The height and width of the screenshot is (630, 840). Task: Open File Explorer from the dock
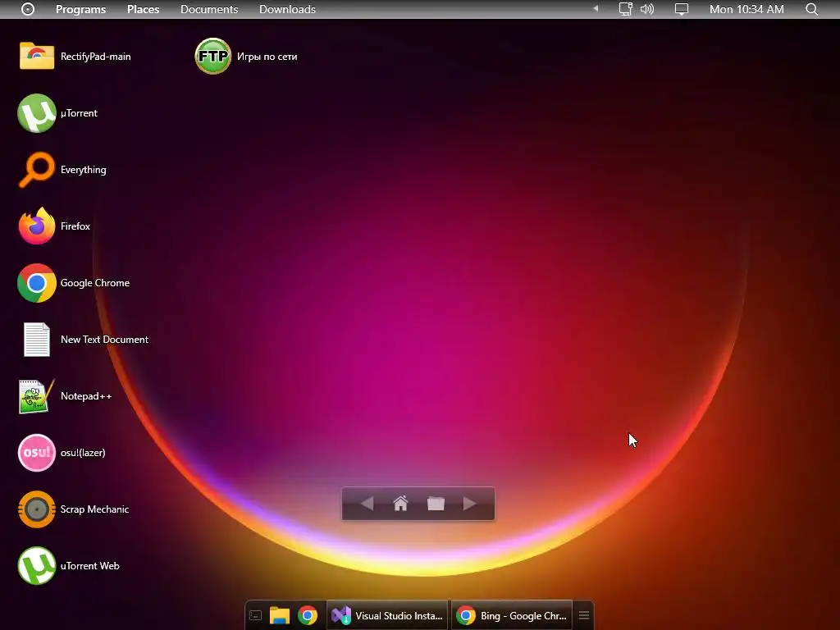coord(279,616)
